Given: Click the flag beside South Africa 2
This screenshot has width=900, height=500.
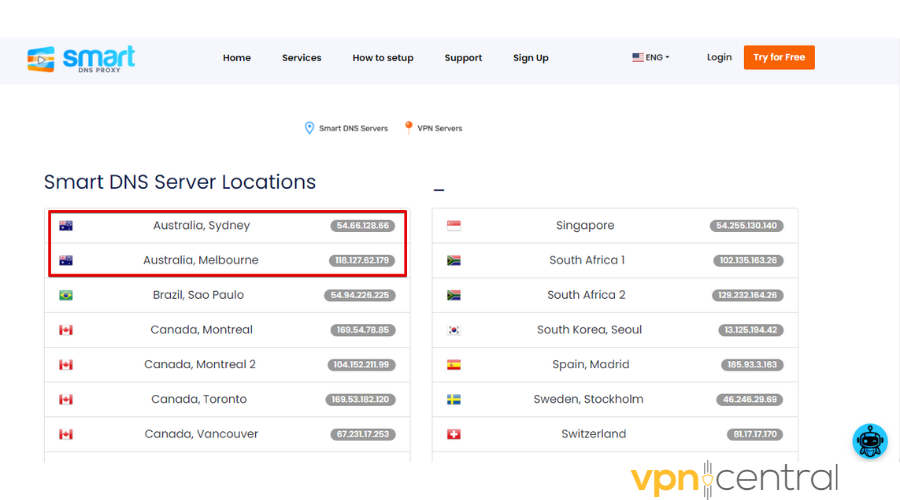Looking at the screenshot, I should (454, 295).
